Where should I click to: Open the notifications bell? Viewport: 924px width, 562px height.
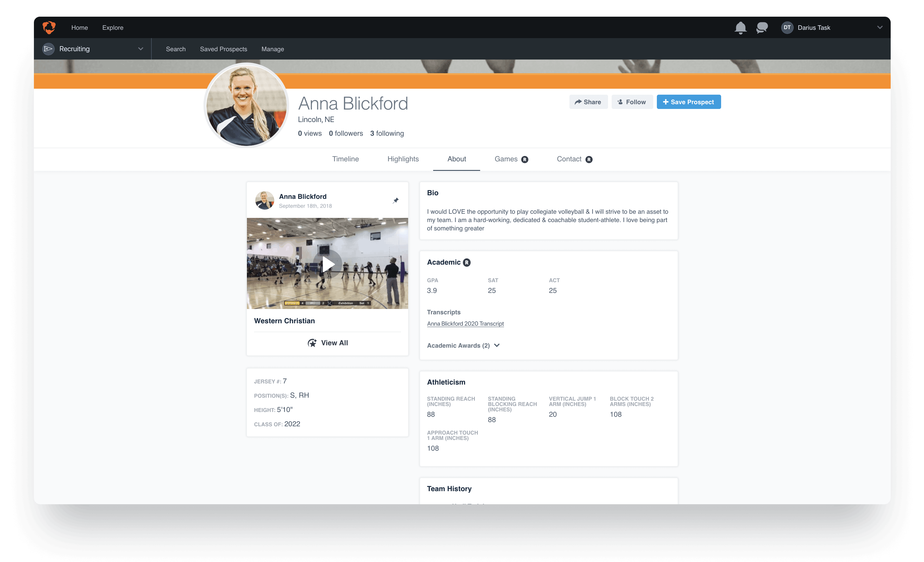point(741,27)
